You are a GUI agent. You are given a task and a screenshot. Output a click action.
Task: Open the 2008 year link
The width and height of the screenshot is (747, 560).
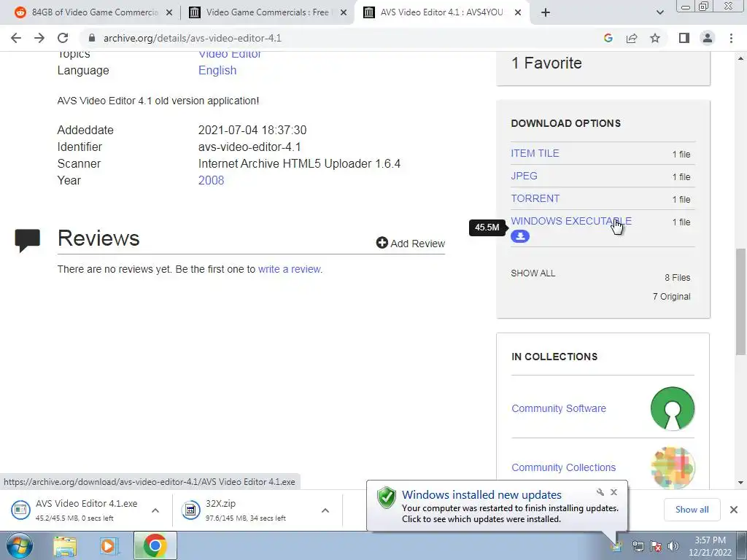[x=211, y=181]
